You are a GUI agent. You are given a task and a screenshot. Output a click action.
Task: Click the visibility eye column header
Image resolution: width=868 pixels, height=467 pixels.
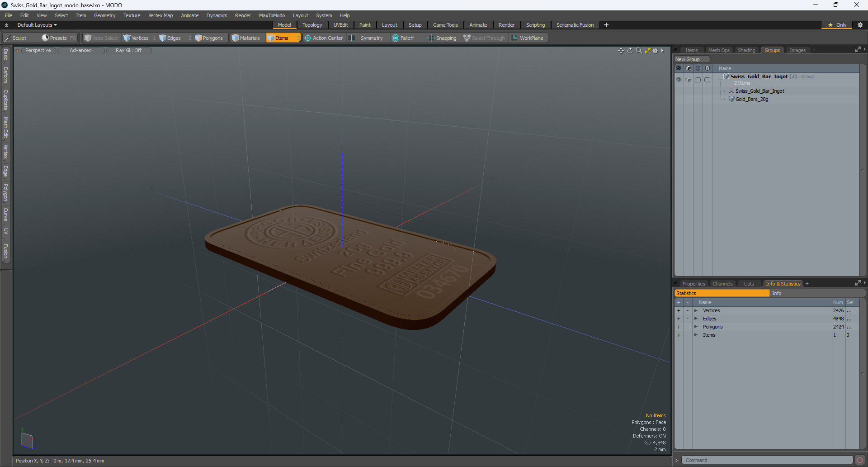[679, 68]
